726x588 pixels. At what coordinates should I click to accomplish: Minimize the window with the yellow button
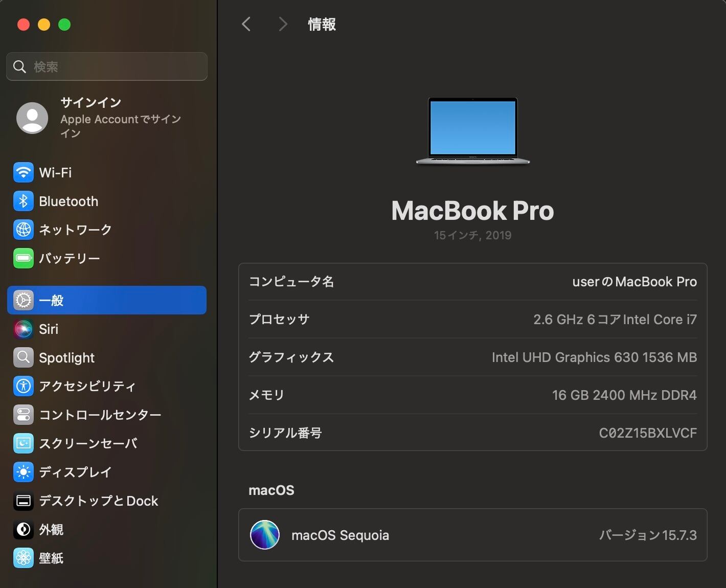[x=44, y=25]
